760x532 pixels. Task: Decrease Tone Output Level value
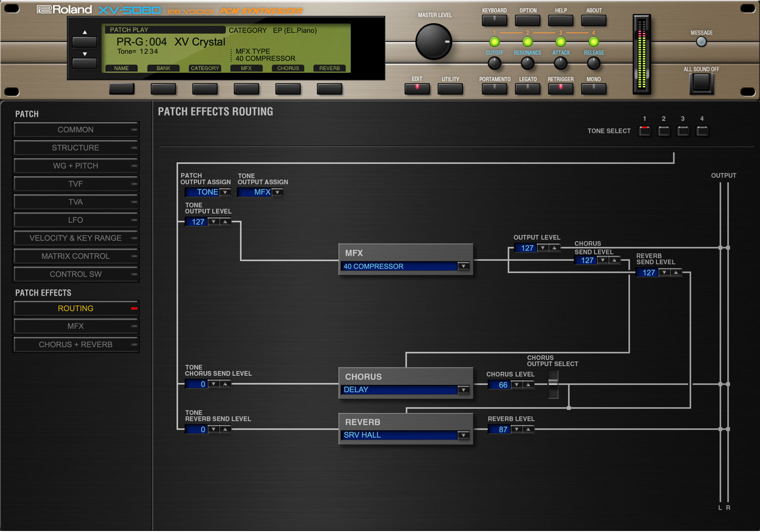tap(214, 222)
